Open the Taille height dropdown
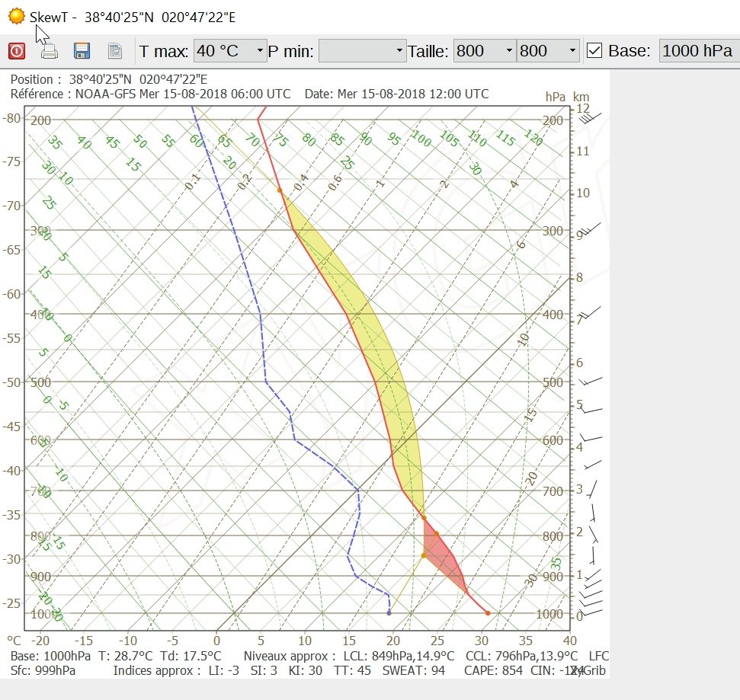 point(549,50)
